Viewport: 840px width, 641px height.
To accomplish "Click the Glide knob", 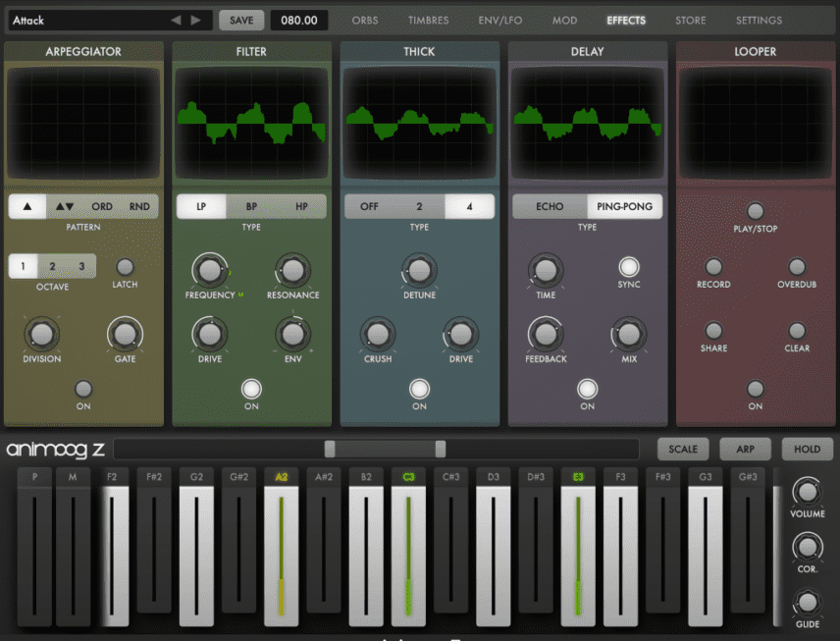I will click(x=808, y=603).
